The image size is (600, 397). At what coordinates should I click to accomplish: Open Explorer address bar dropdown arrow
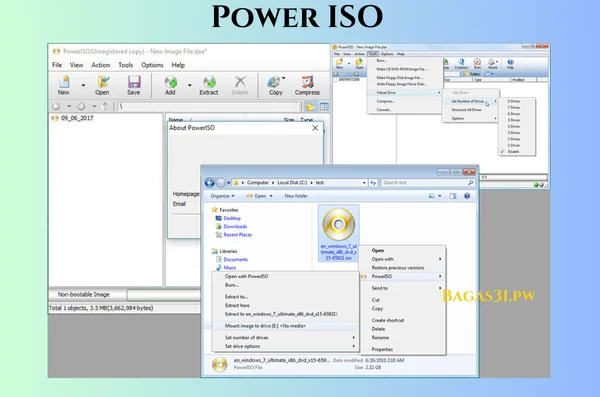pos(364,183)
